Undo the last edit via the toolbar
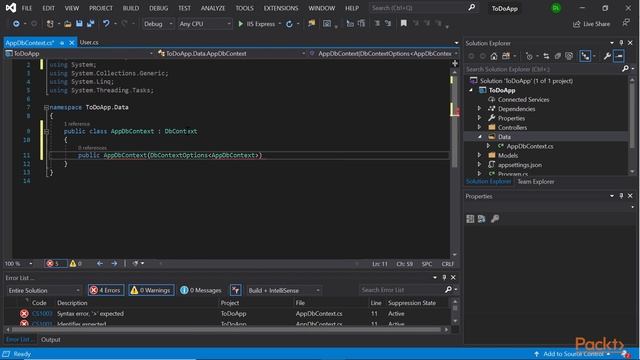640x360 pixels. point(106,24)
